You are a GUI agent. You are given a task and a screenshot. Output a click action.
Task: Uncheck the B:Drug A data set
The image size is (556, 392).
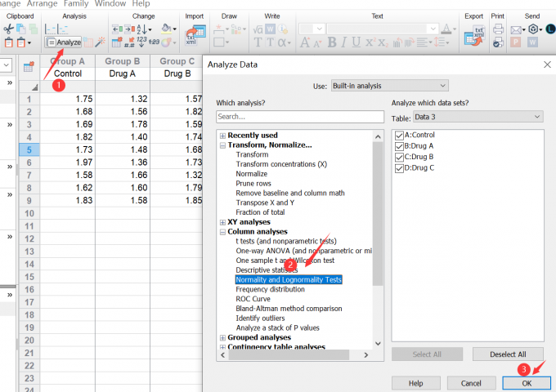point(399,145)
